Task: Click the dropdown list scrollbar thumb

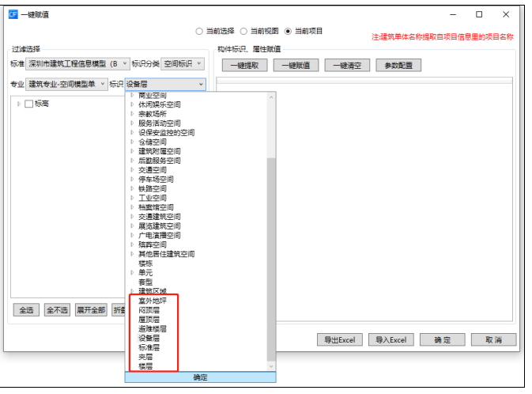Action: pyautogui.click(x=271, y=260)
